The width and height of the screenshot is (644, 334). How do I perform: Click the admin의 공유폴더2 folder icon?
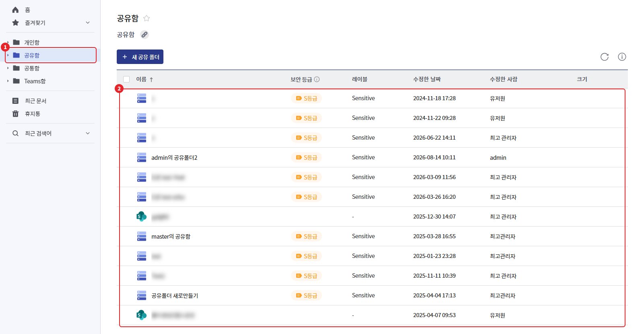tap(142, 157)
